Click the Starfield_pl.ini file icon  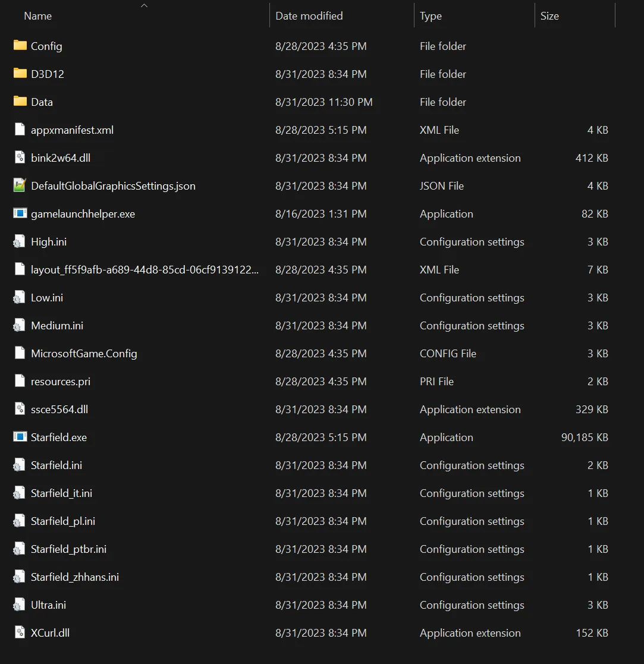pyautogui.click(x=19, y=521)
